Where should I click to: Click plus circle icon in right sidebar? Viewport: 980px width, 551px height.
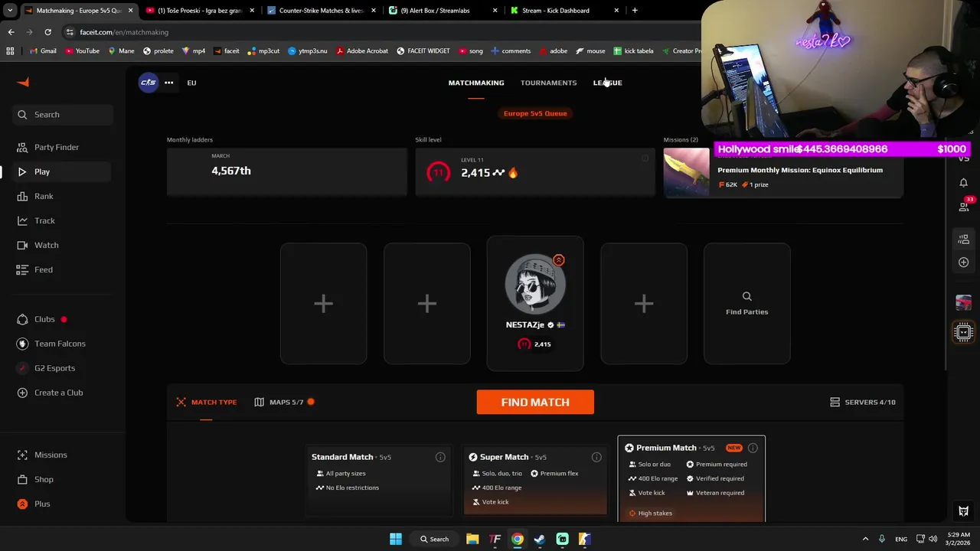point(964,262)
